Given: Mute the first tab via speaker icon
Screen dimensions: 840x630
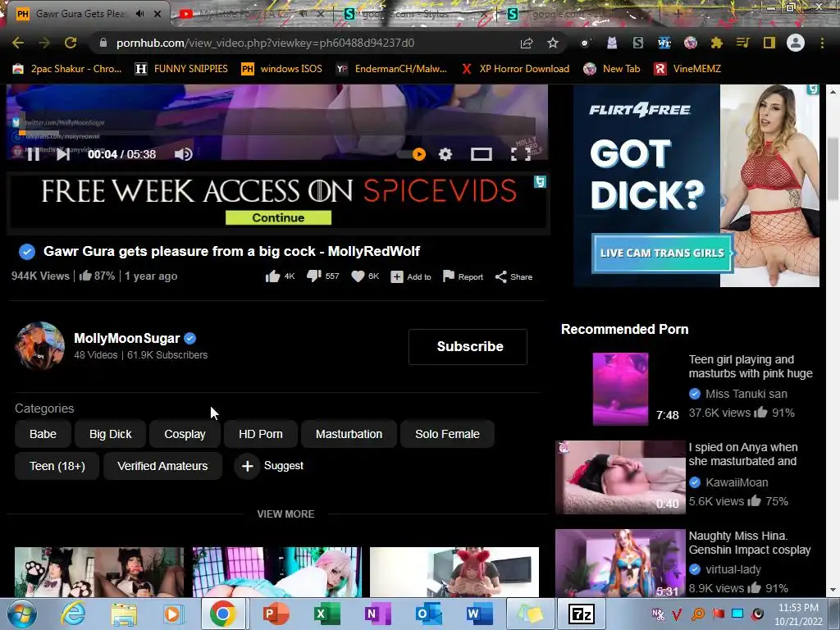Looking at the screenshot, I should (x=140, y=14).
